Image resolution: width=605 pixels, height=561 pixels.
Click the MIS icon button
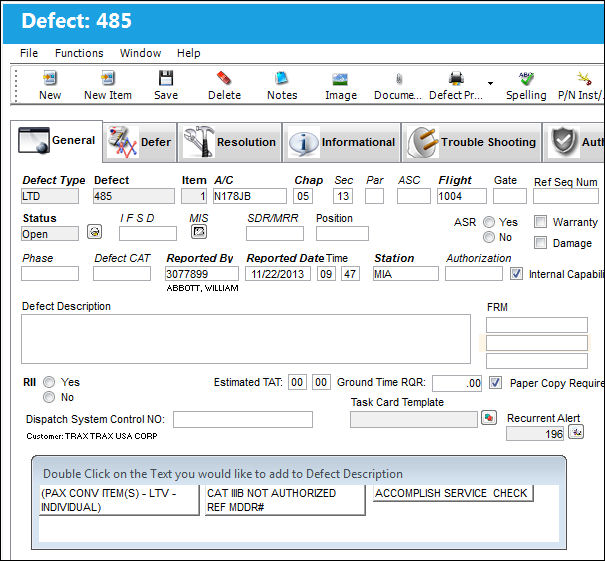[x=199, y=232]
